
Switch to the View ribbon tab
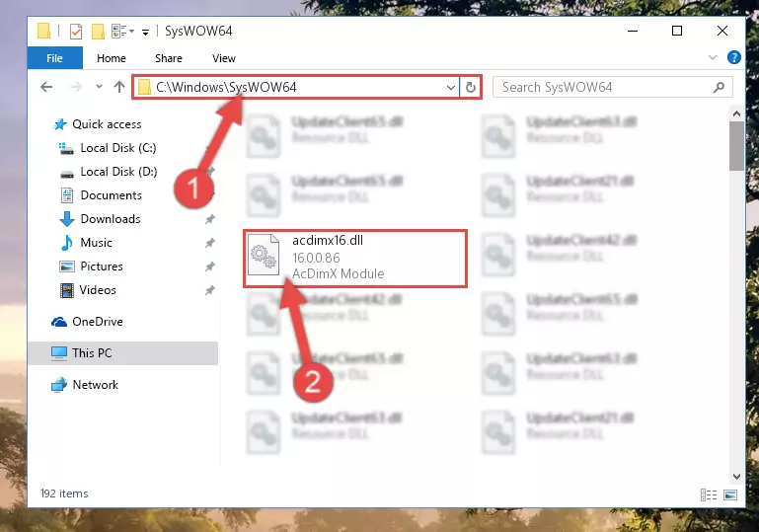[224, 58]
